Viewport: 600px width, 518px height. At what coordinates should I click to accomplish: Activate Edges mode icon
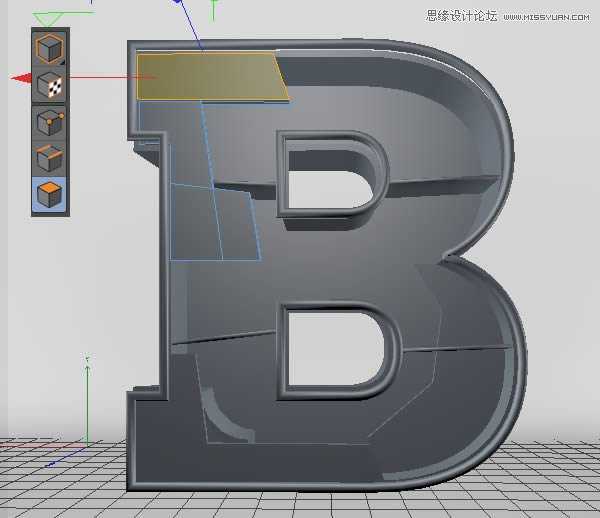(x=49, y=158)
